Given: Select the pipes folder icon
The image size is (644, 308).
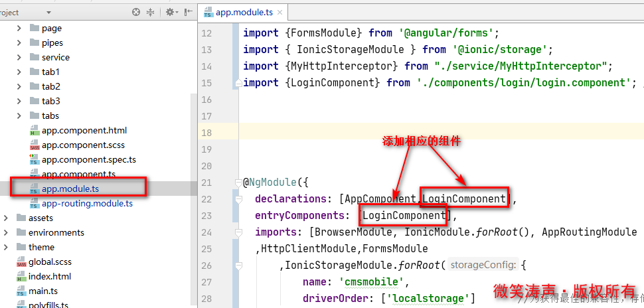Looking at the screenshot, I should [x=35, y=42].
